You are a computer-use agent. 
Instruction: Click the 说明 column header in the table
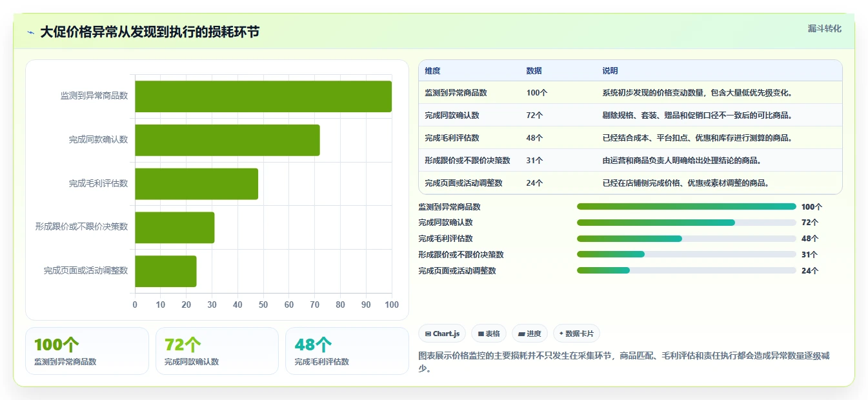pyautogui.click(x=610, y=71)
